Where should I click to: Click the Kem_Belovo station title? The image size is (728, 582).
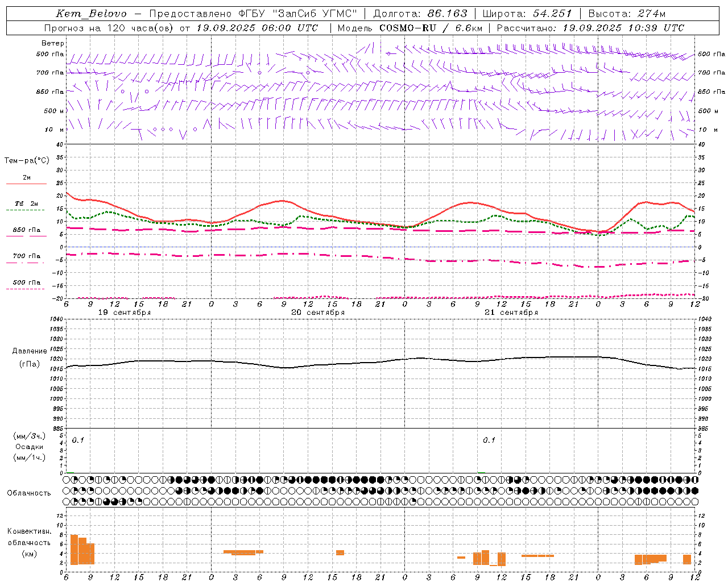coord(92,14)
